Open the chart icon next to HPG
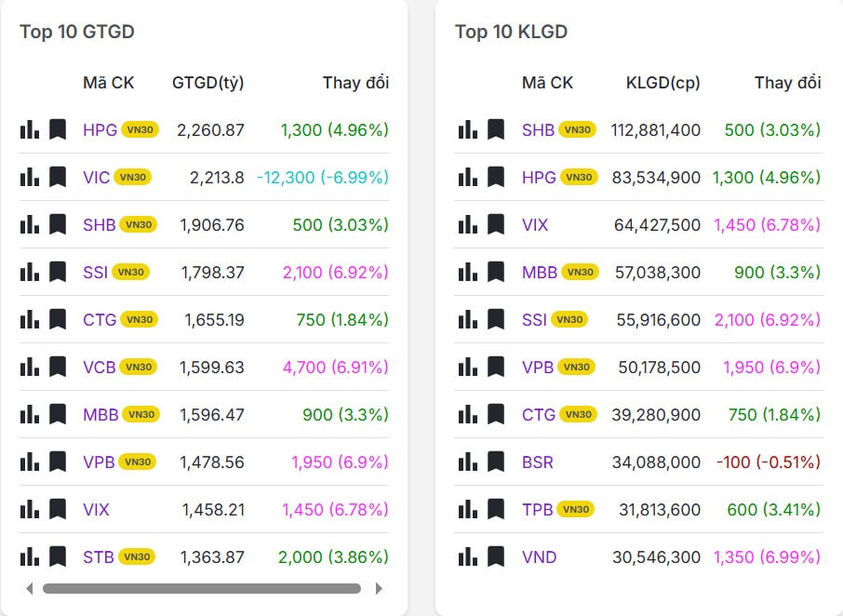This screenshot has height=616, width=843. pos(27,128)
